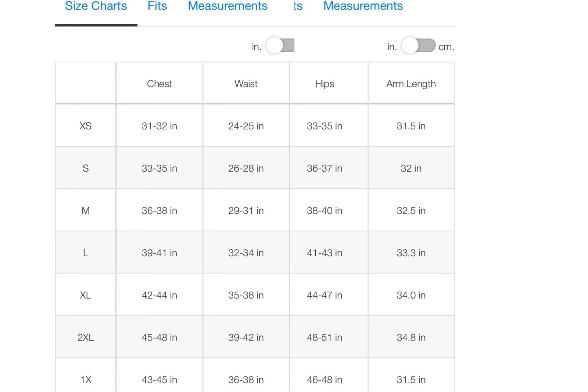Select the XS size row label
This screenshot has width=588, height=392.
pos(85,126)
